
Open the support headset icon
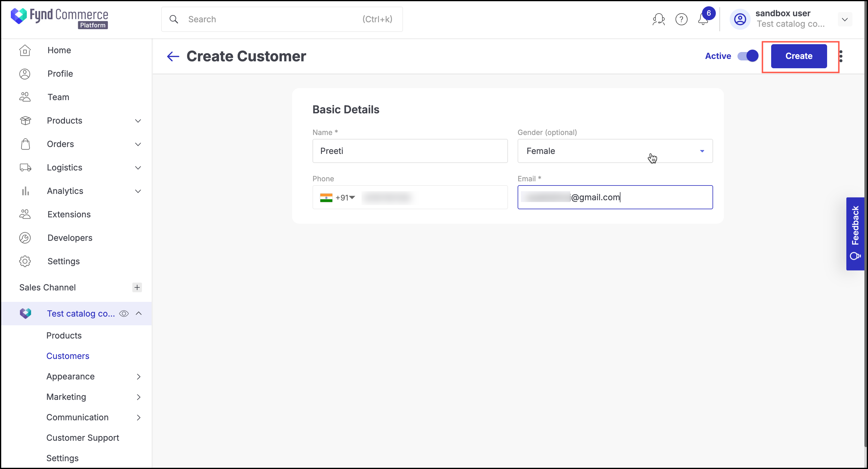658,19
